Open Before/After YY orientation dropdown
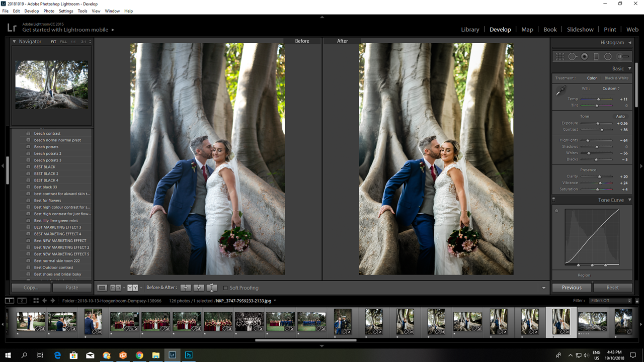This screenshot has height=362, width=644. pyautogui.click(x=141, y=288)
